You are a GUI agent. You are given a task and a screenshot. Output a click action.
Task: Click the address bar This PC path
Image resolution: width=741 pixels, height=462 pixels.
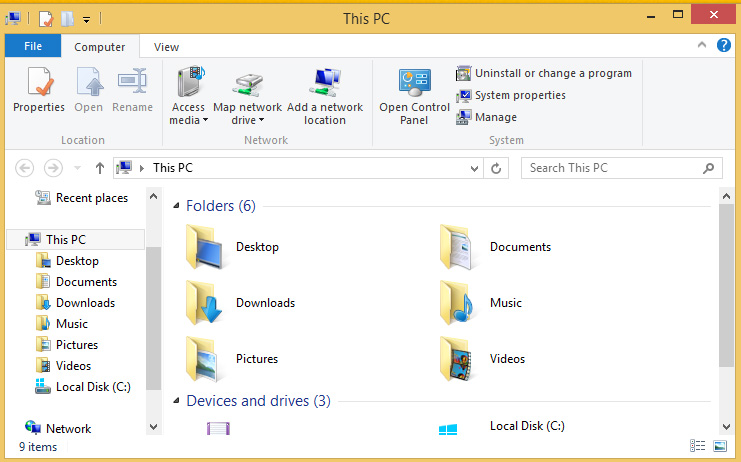point(173,168)
